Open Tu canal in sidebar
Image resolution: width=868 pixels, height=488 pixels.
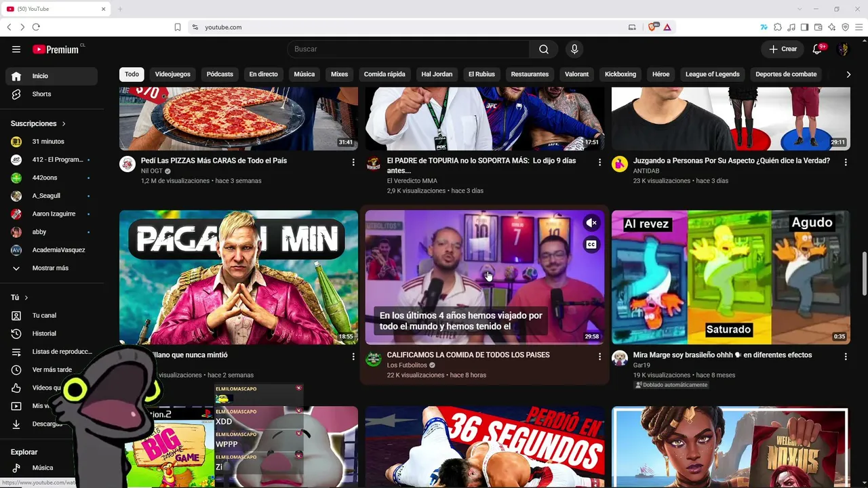coord(52,316)
